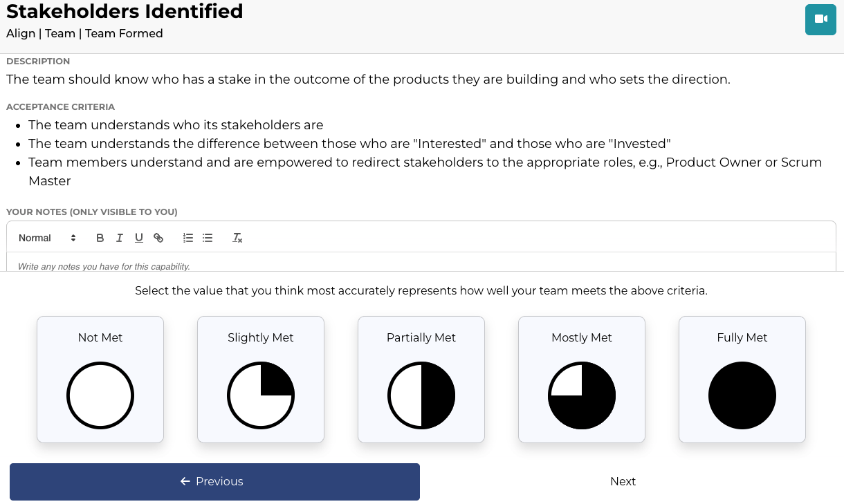This screenshot has width=844, height=504.
Task: Open the Normal text style dropdown
Action: click(x=47, y=238)
